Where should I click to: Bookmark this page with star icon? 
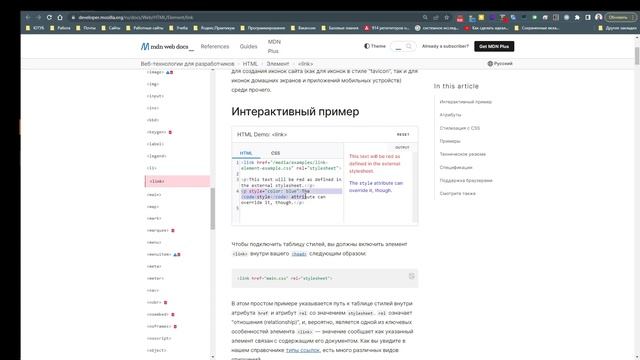click(x=447, y=18)
